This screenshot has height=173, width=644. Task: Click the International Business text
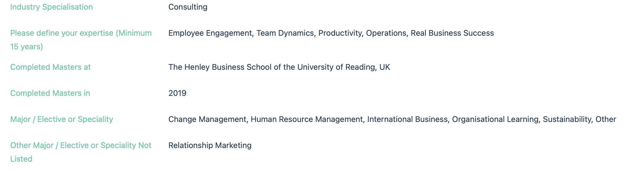tap(407, 119)
